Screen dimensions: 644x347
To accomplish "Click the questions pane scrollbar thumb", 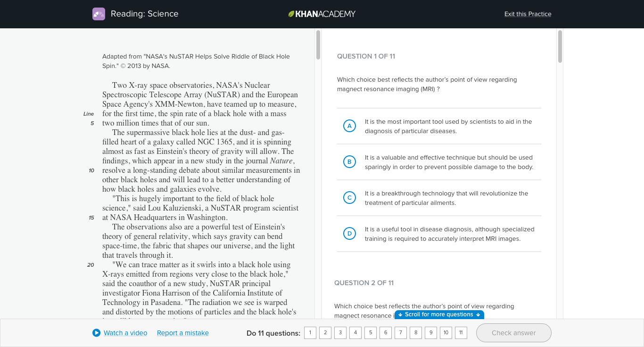I will [560, 46].
